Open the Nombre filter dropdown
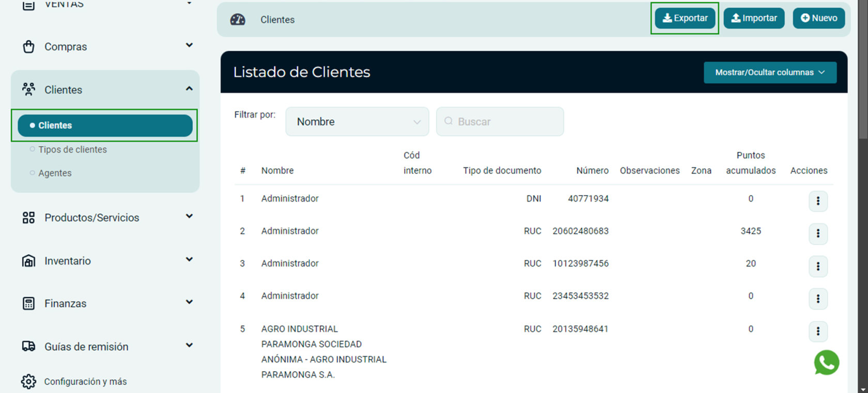Screen dimensions: 868x393 point(357,122)
